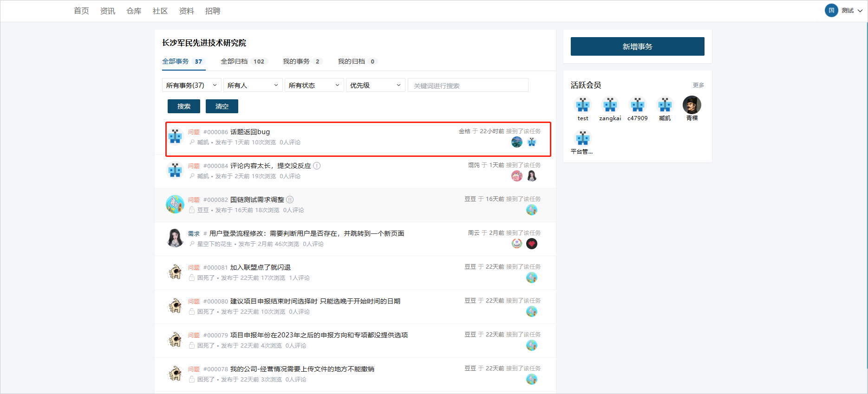Click the keyword search input field
This screenshot has width=868, height=394.
pyautogui.click(x=468, y=85)
